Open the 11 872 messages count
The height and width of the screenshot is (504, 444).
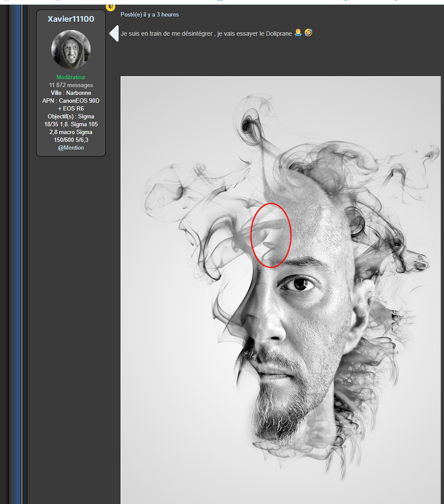71,85
